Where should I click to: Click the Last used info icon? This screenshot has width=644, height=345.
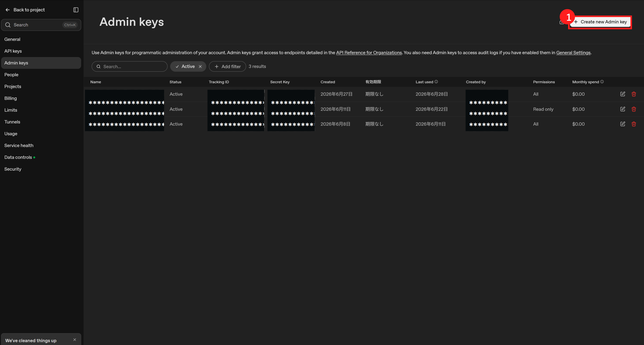pyautogui.click(x=436, y=82)
